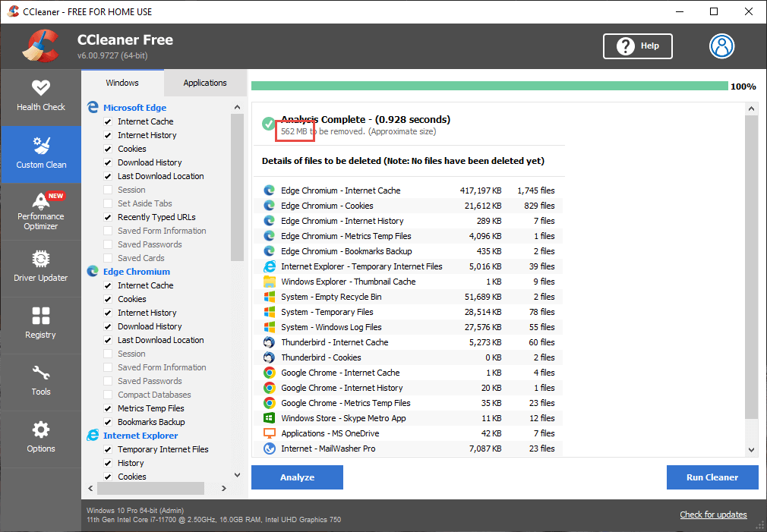The height and width of the screenshot is (532, 767).
Task: Collapse the Edge Chromium section header
Action: point(137,272)
